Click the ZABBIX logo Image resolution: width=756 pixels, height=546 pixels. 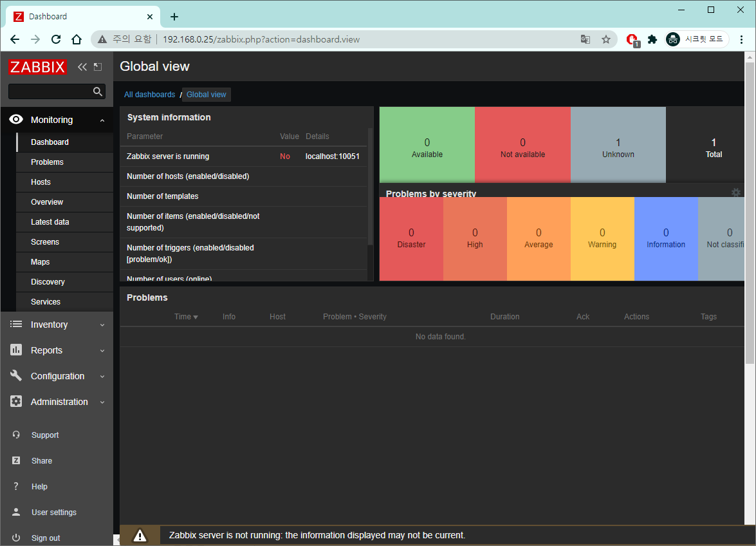click(37, 66)
